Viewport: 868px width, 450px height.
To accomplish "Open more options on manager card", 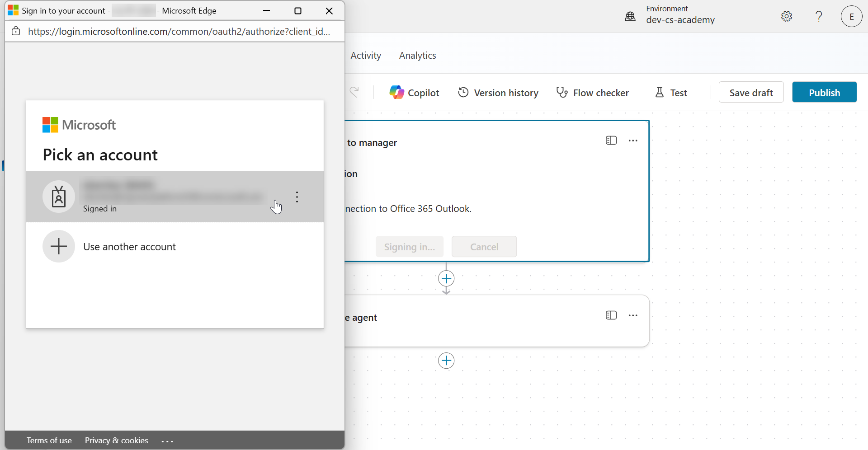I will [633, 141].
